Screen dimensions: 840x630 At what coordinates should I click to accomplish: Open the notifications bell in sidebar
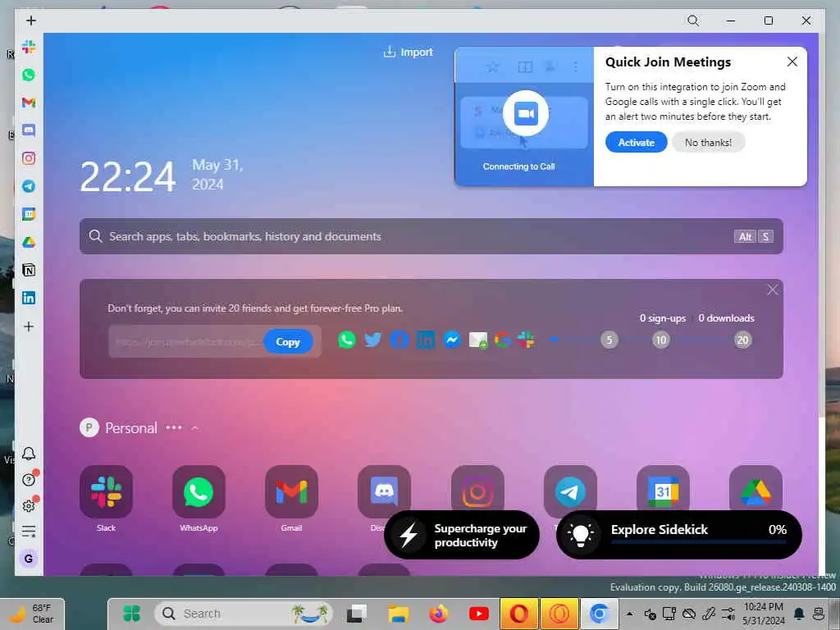point(29,454)
